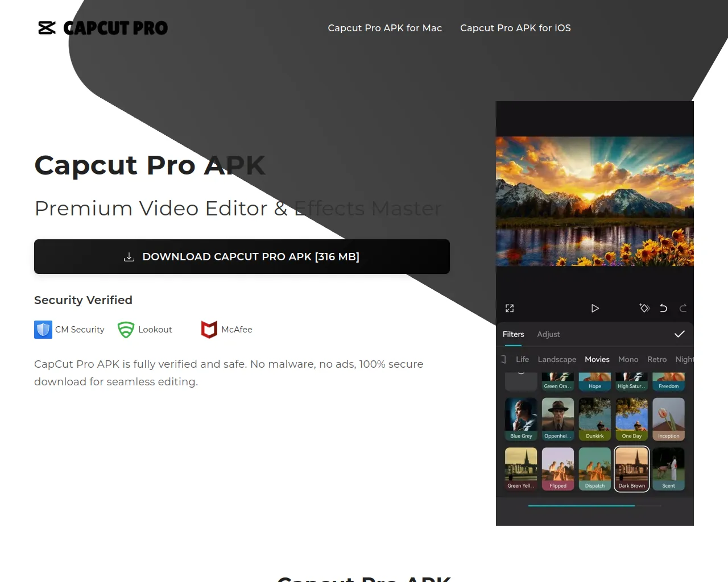Select the Freedom filter thumbnail
Image resolution: width=728 pixels, height=582 pixels.
point(669,381)
